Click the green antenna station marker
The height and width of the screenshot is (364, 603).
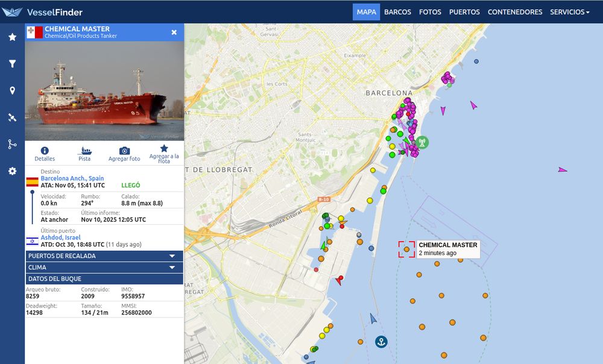point(422,143)
